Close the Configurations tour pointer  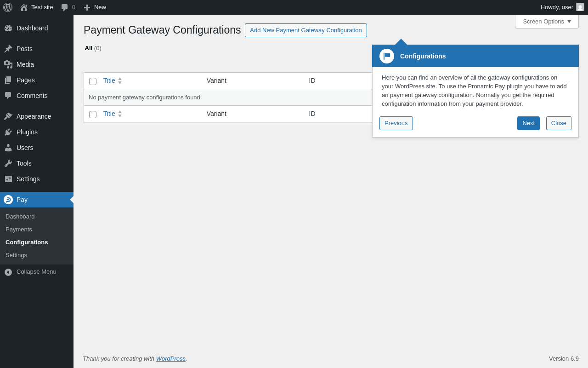(x=559, y=123)
